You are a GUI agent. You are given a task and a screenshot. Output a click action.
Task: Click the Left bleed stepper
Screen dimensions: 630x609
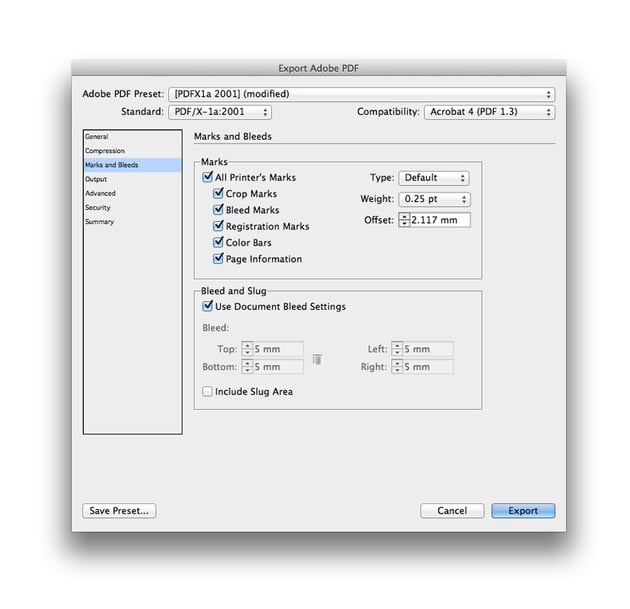[397, 349]
